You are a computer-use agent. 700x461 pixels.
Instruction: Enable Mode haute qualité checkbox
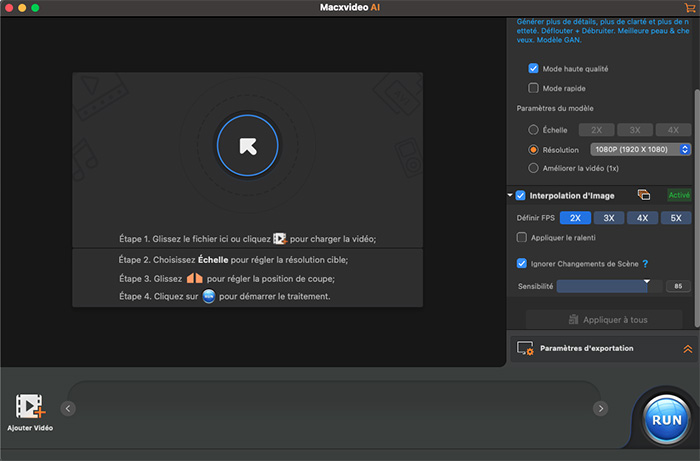(533, 68)
